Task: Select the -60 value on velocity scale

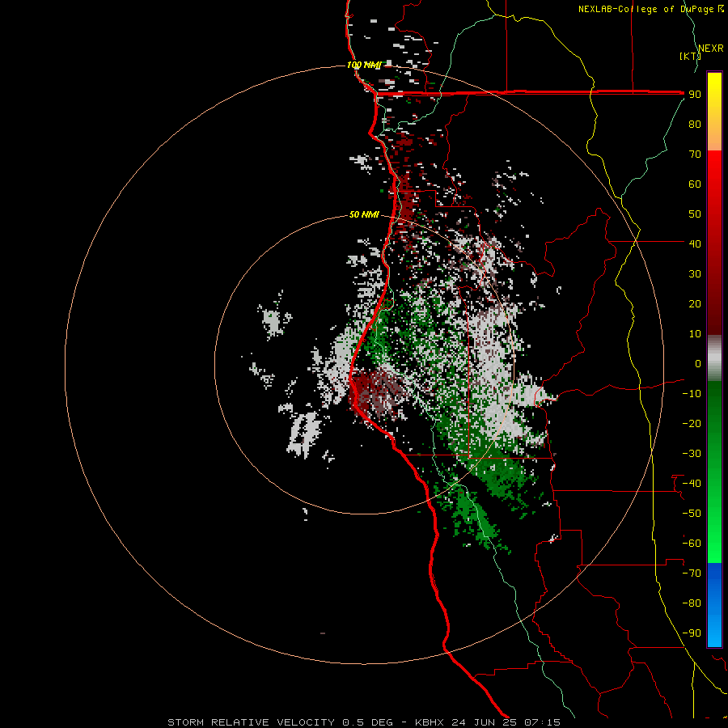Action: click(x=692, y=544)
